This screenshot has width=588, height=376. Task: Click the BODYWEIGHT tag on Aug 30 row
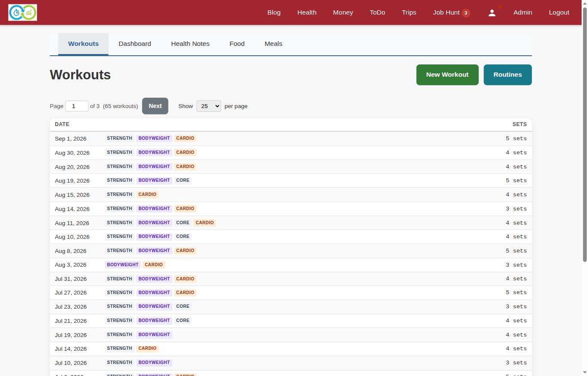click(154, 153)
